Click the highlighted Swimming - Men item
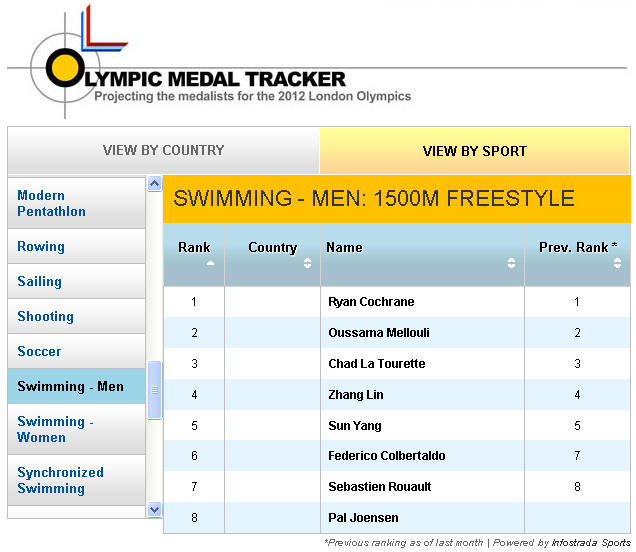Viewport: 636px width, 552px height. pyautogui.click(x=70, y=386)
